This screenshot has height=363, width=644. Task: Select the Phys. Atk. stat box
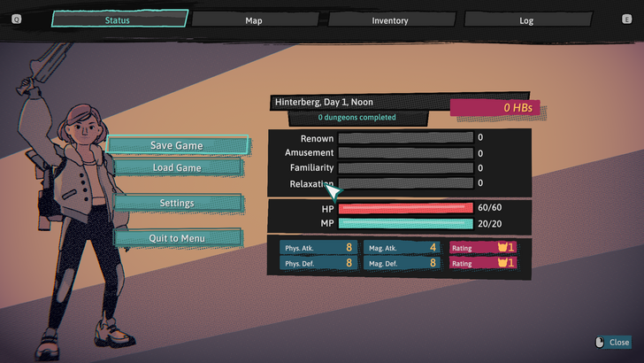[319, 248]
